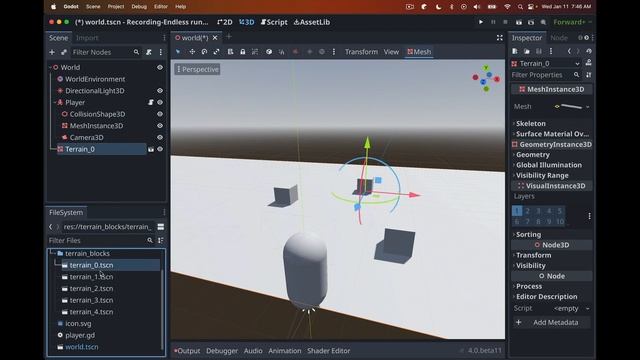Toggle visibility of World node
Viewport: 640px width, 360px height.
click(160, 67)
